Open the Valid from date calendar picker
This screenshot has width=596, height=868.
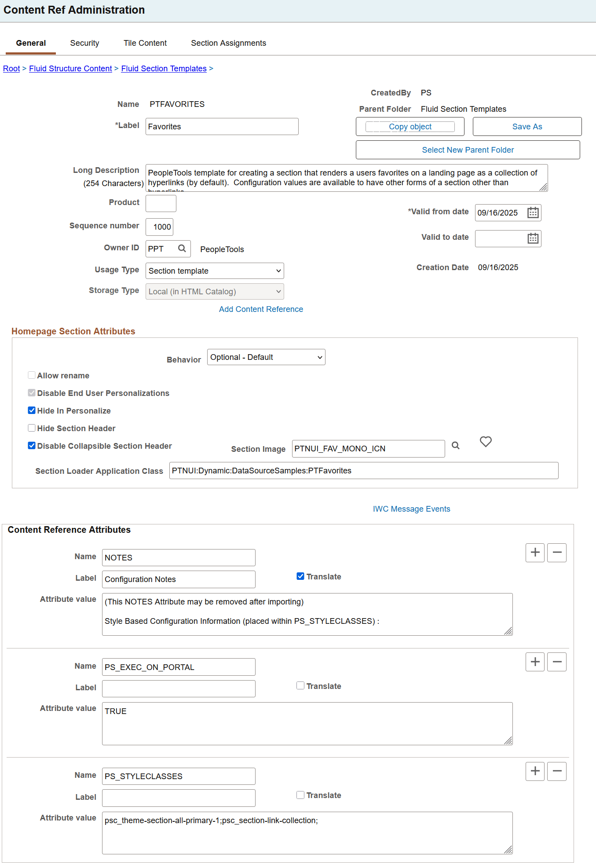point(532,212)
